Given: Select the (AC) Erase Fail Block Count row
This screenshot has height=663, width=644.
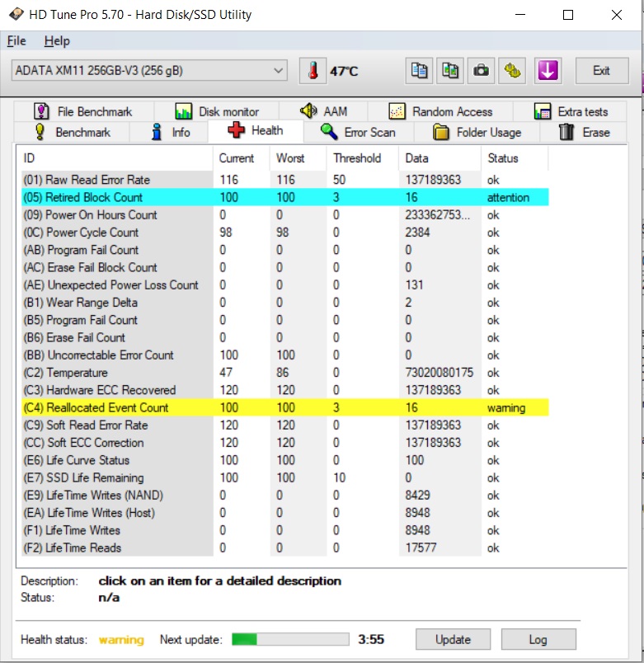Looking at the screenshot, I should pyautogui.click(x=285, y=268).
